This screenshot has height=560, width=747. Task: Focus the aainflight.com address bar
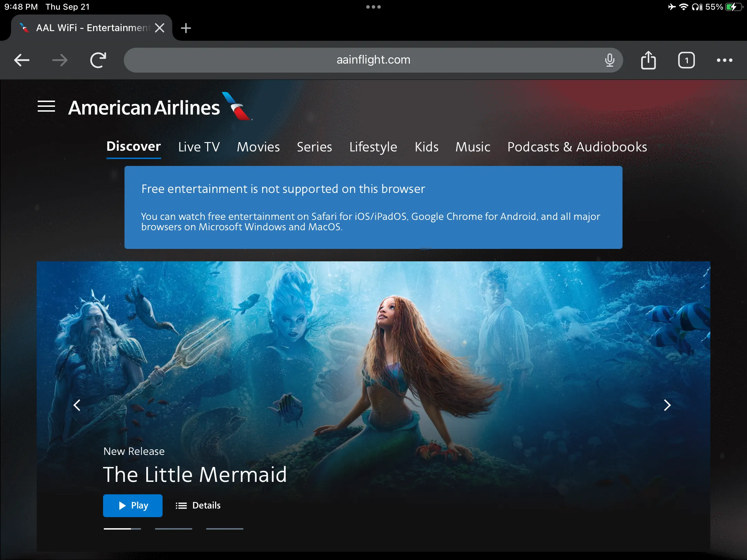pyautogui.click(x=373, y=60)
